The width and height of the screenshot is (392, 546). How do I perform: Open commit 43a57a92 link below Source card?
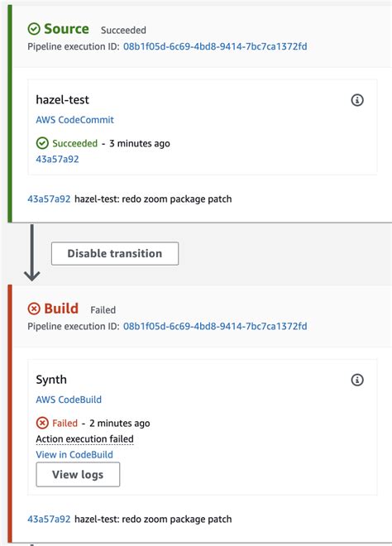pyautogui.click(x=49, y=199)
